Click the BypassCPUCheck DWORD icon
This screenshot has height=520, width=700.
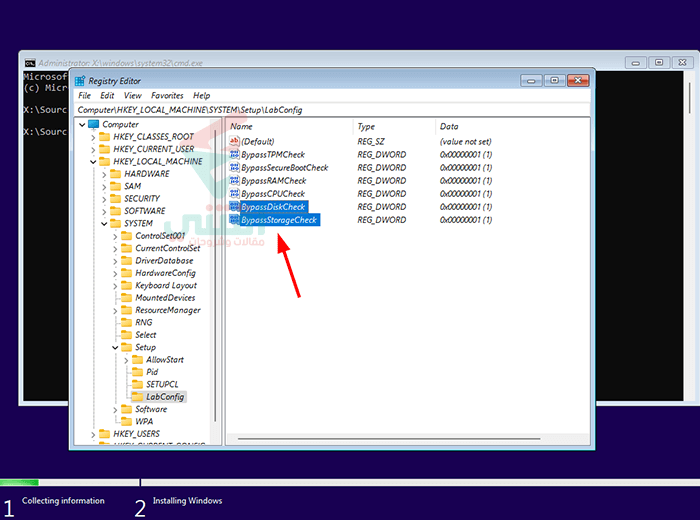tap(234, 194)
